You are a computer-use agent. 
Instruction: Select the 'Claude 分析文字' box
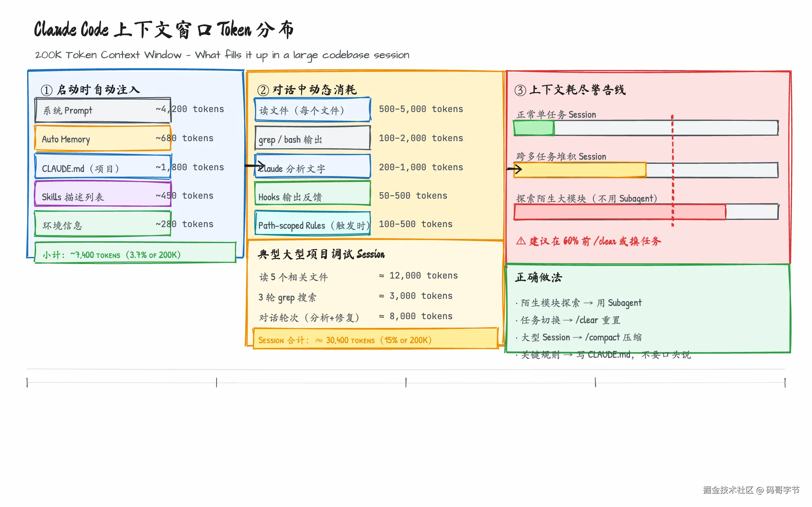[313, 167]
